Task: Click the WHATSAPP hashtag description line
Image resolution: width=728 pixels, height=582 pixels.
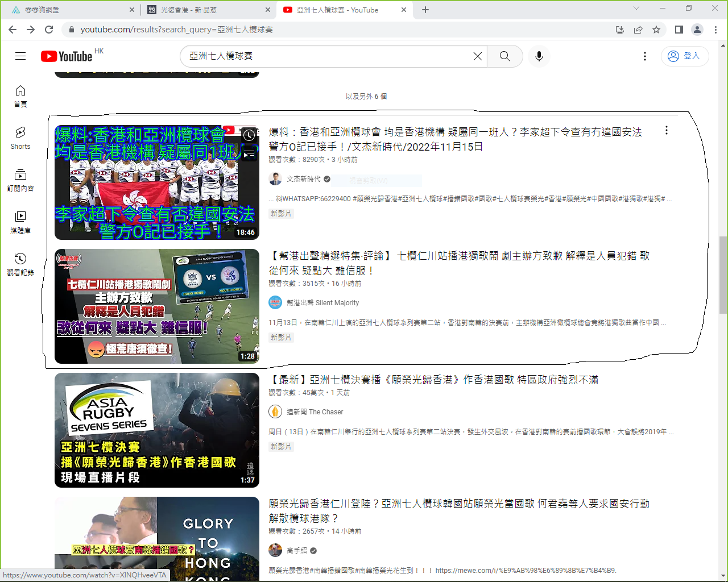Action: pyautogui.click(x=470, y=199)
